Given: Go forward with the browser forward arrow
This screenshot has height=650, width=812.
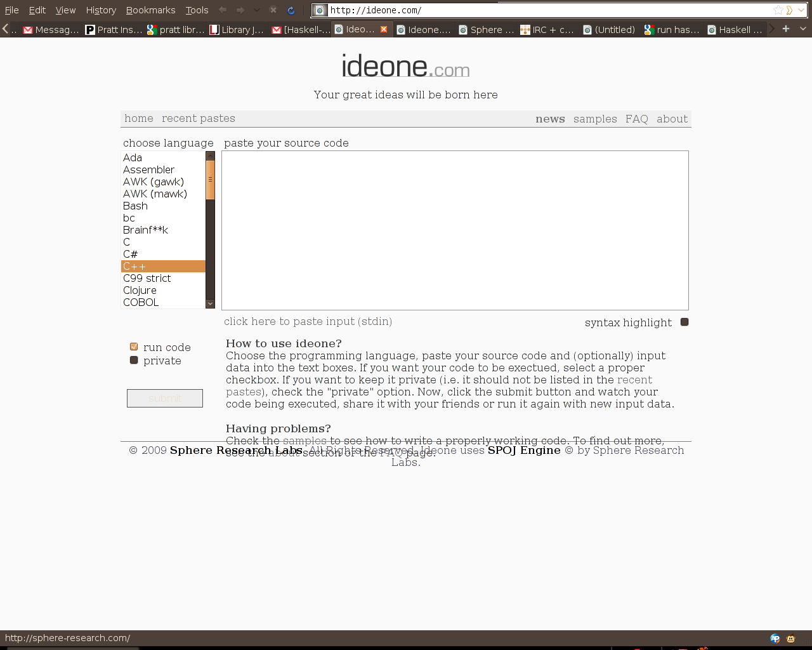Looking at the screenshot, I should (240, 10).
